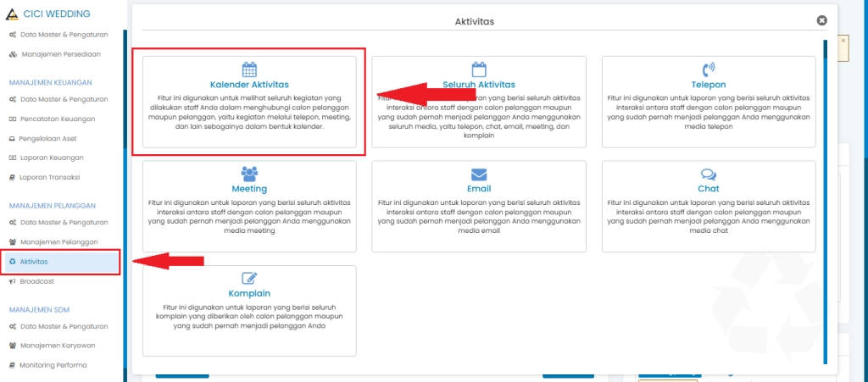Open Broadcast in the sidebar
868x382 pixels.
(36, 280)
